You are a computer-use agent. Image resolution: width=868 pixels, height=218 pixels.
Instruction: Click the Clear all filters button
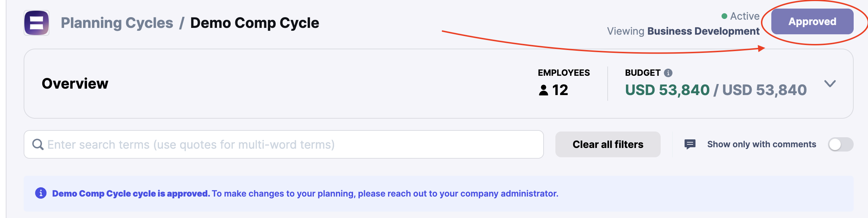pos(608,144)
